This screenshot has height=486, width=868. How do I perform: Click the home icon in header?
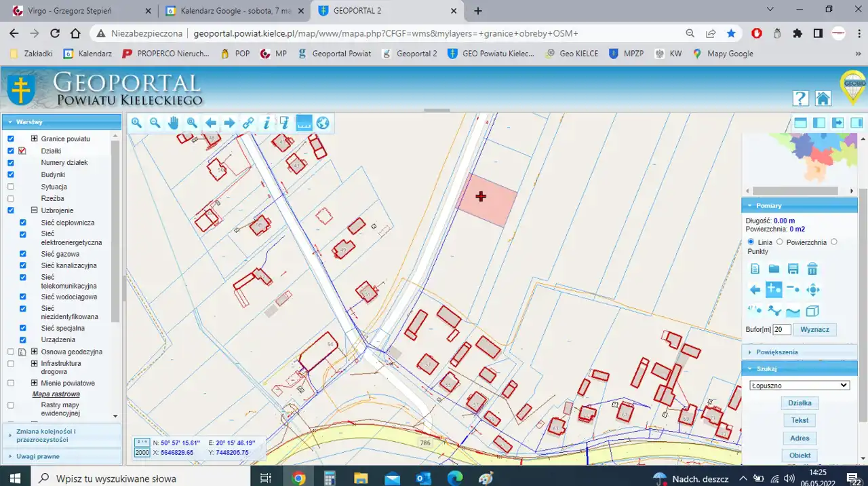click(x=823, y=98)
